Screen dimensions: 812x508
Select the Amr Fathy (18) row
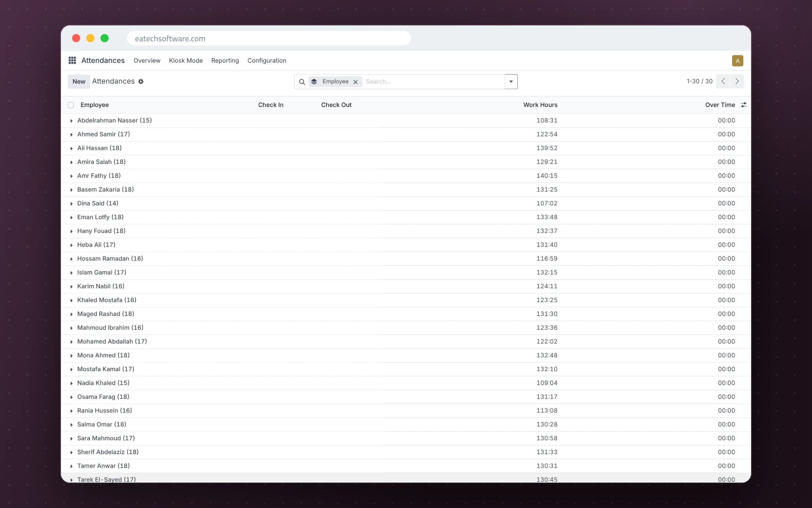click(x=406, y=176)
